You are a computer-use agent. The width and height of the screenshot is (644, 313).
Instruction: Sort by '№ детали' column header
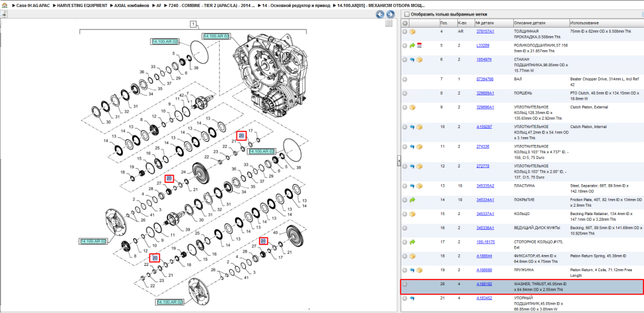pyautogui.click(x=494, y=23)
